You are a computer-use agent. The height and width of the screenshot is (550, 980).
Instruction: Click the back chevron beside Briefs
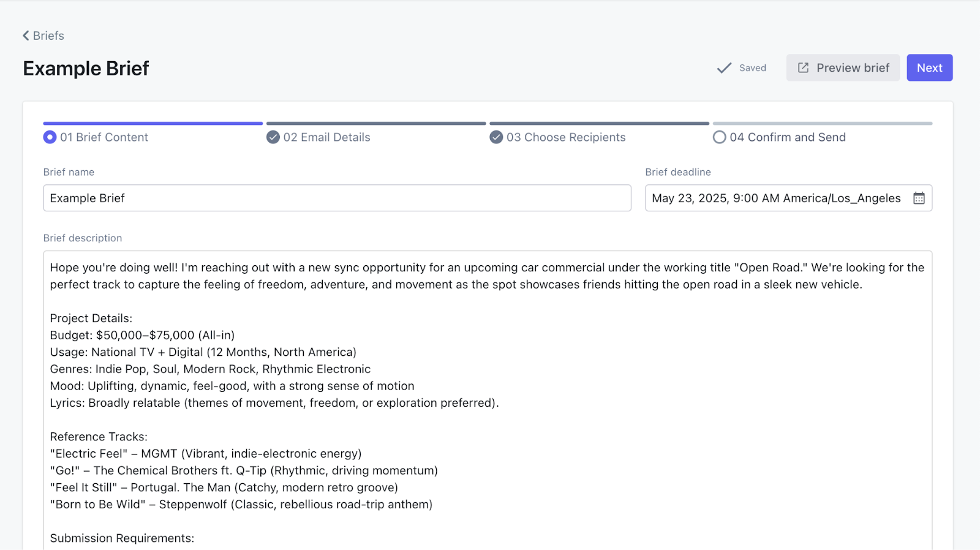26,36
